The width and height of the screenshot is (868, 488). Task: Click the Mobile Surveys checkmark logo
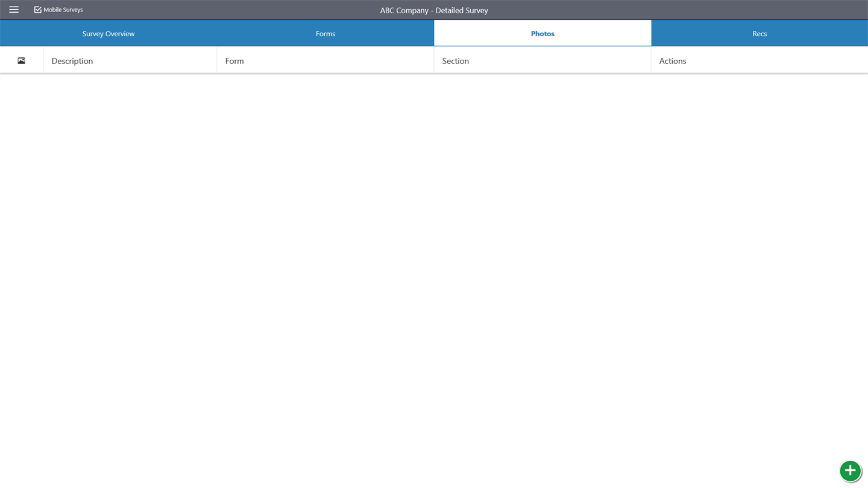(37, 10)
